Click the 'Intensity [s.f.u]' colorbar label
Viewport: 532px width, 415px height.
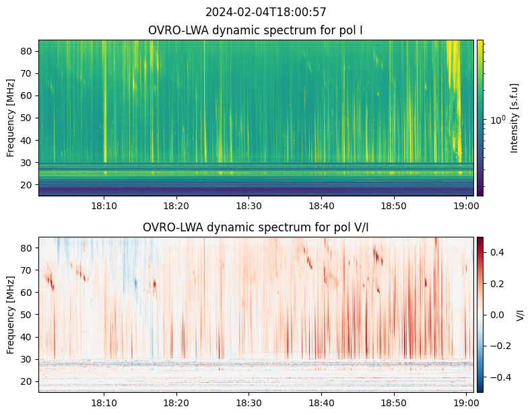click(515, 118)
